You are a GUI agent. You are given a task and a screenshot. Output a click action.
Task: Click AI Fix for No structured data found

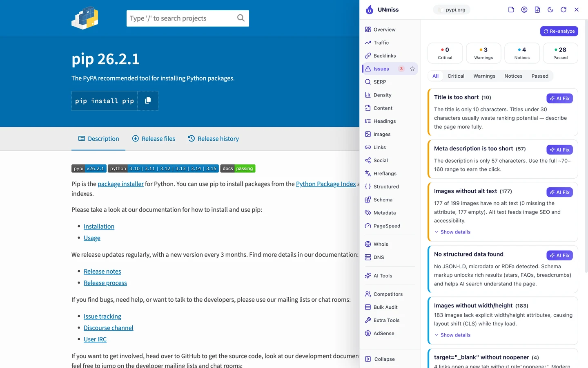tap(559, 256)
